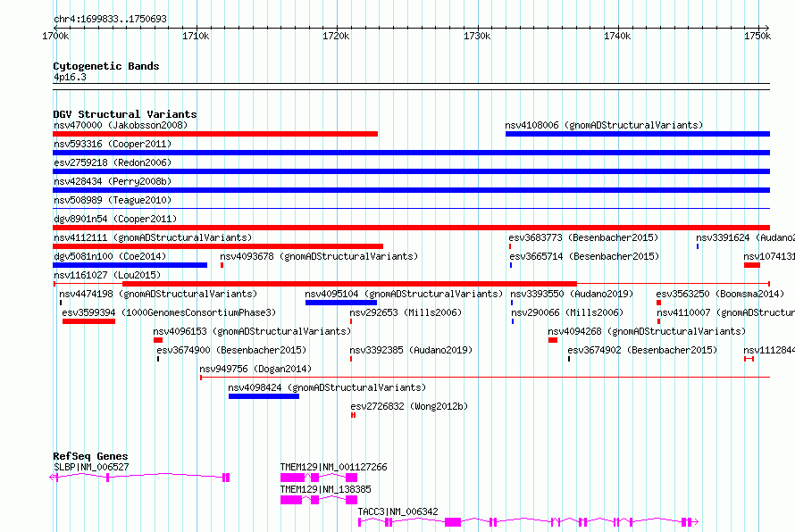
Task: Open nsv1161027 (Lou2015) variant label
Action: point(107,275)
